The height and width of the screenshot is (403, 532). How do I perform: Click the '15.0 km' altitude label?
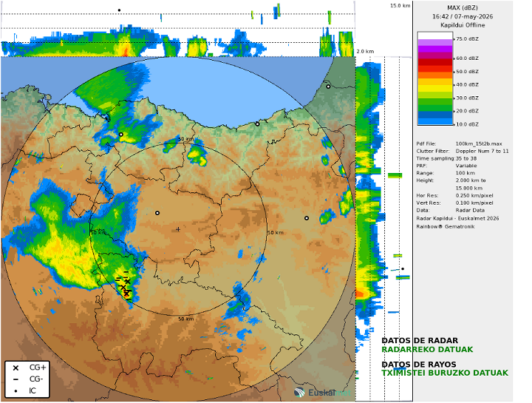(x=400, y=5)
